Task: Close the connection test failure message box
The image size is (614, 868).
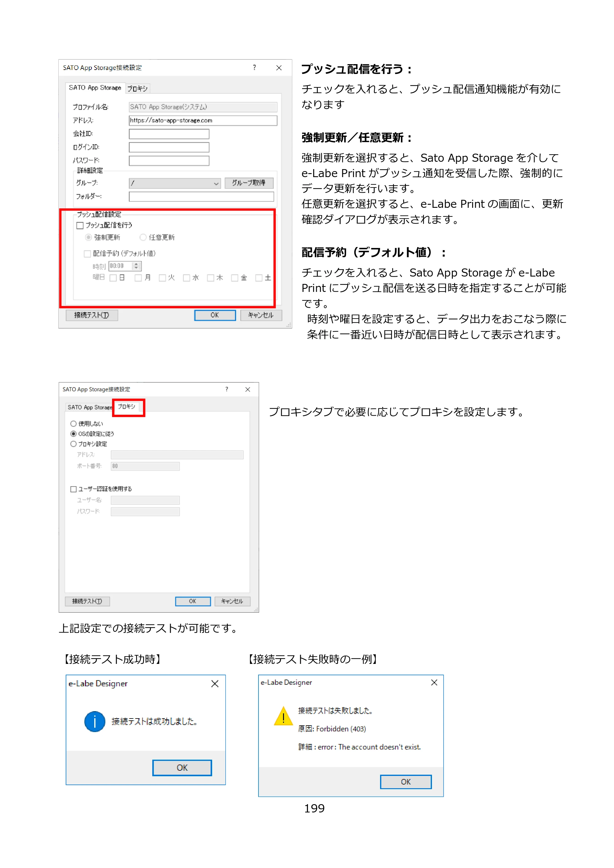Action: tap(434, 682)
